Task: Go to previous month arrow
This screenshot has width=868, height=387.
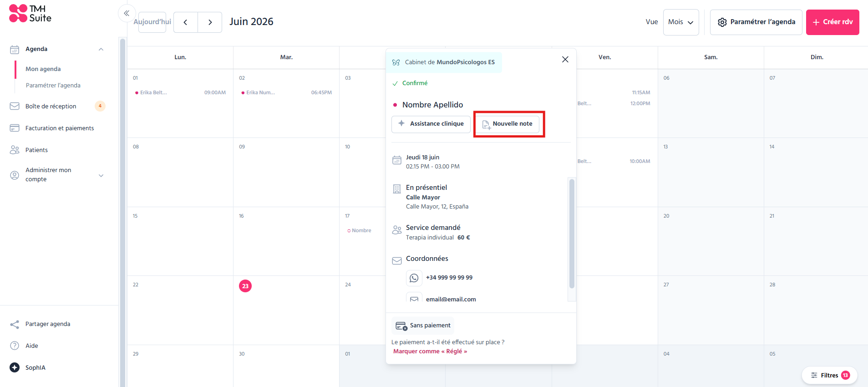Action: [186, 22]
